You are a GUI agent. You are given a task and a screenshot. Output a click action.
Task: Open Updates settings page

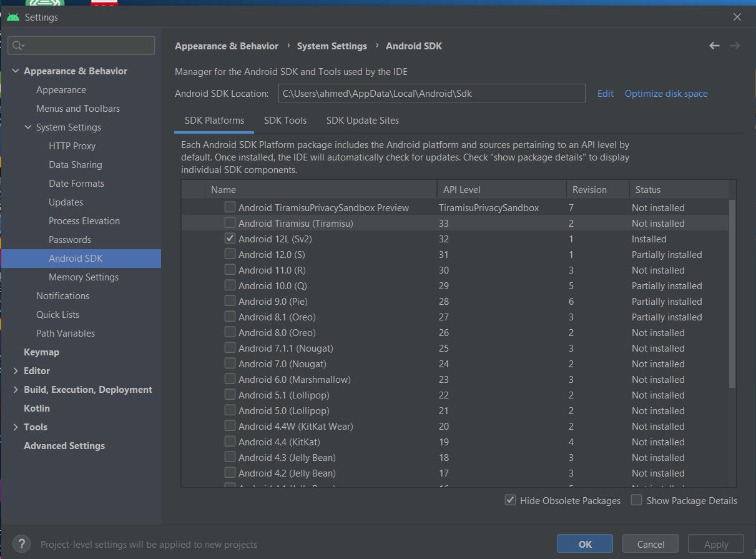click(66, 202)
